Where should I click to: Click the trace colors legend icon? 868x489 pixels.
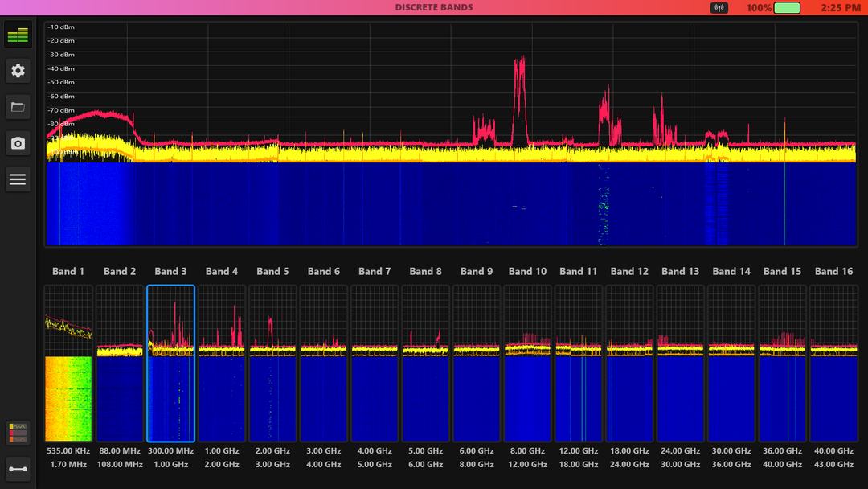pos(18,433)
